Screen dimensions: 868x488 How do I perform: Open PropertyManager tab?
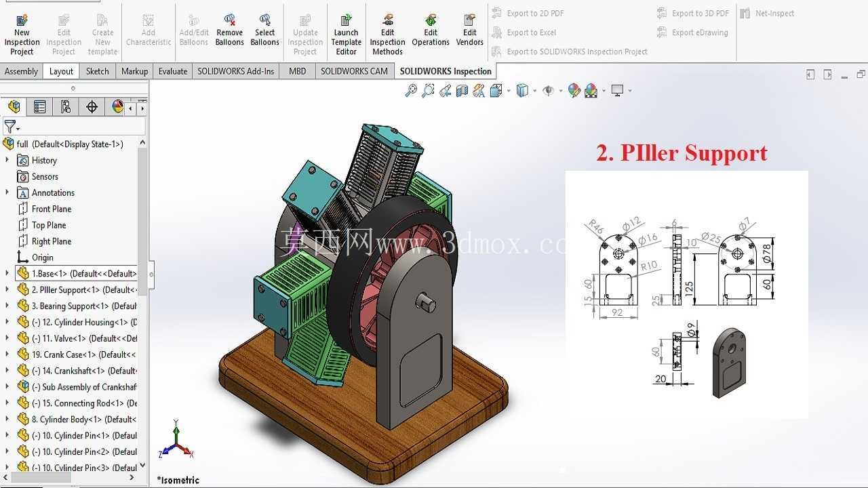click(x=40, y=106)
